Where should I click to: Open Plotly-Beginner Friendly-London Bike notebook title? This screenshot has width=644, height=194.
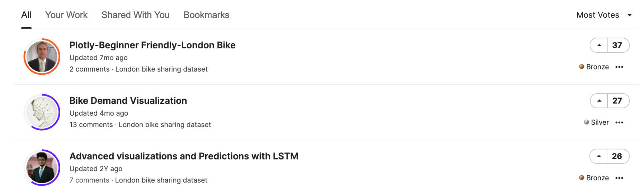[152, 45]
